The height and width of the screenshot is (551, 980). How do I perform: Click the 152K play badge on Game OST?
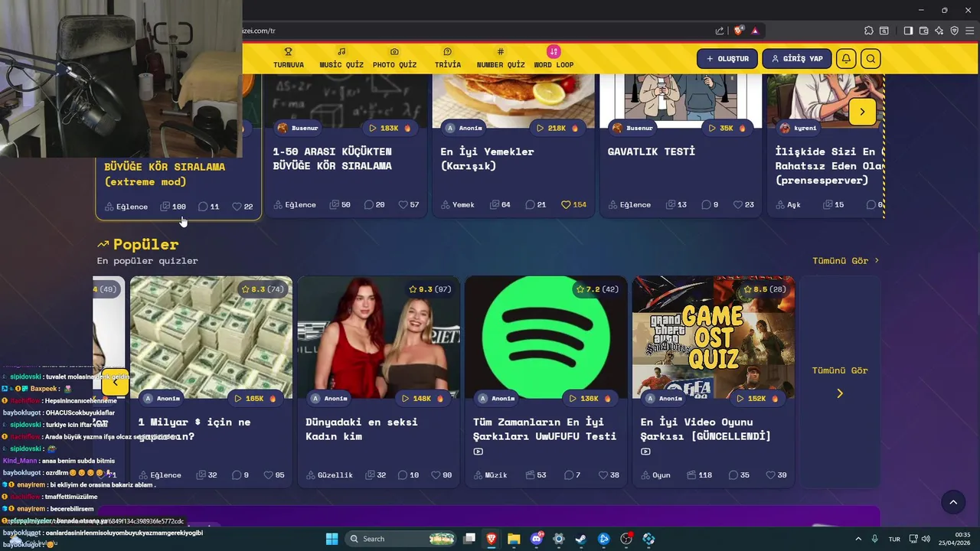tap(758, 399)
